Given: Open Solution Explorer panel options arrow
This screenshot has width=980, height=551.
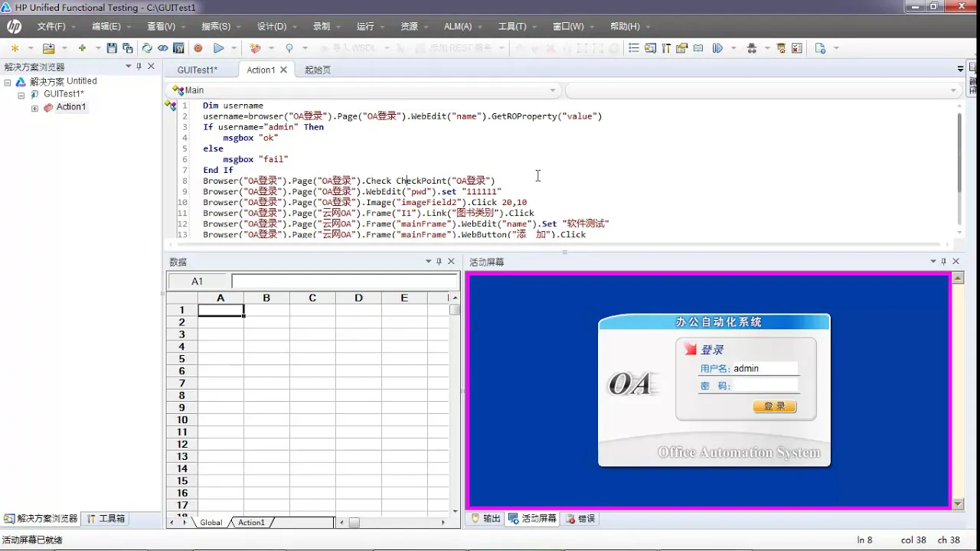Looking at the screenshot, I should click(129, 67).
